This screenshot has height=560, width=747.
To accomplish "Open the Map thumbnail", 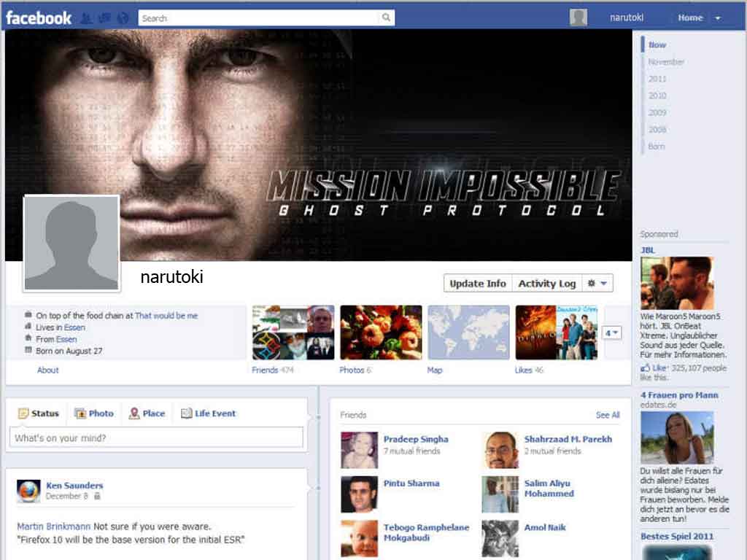I will point(468,332).
